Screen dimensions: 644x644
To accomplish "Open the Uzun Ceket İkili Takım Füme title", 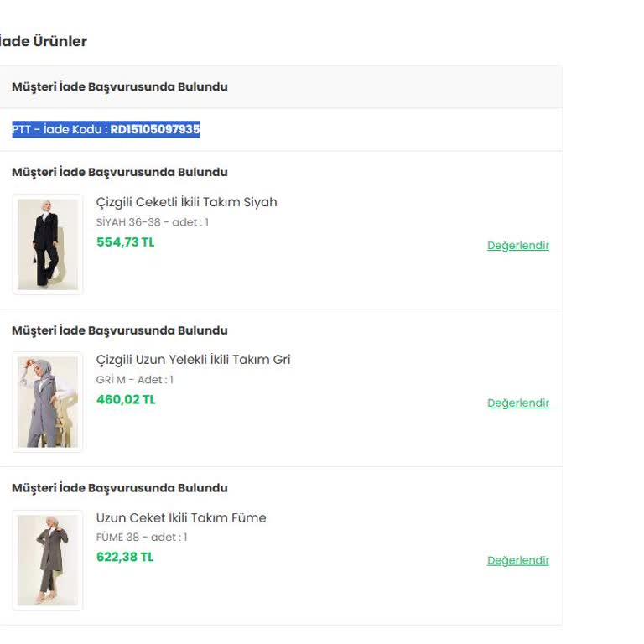I will 181,517.
